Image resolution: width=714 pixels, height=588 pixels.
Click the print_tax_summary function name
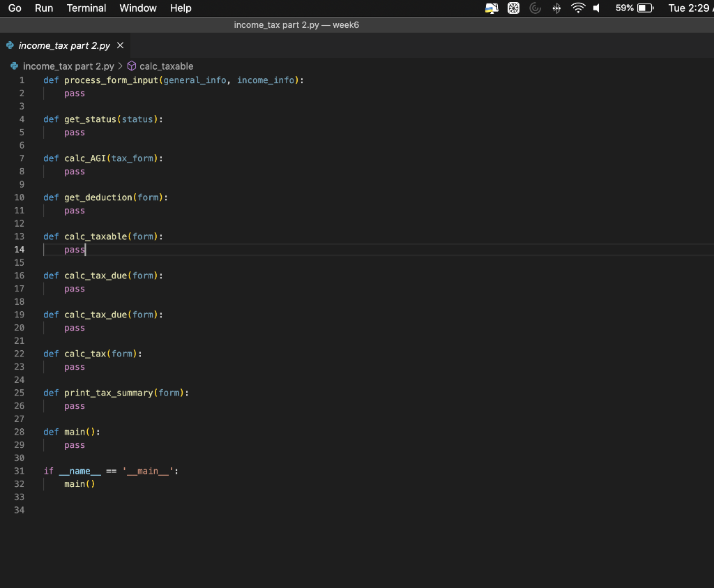click(x=108, y=393)
